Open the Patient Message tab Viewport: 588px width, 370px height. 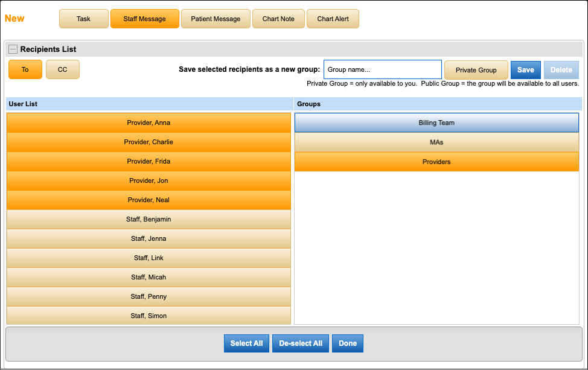216,19
